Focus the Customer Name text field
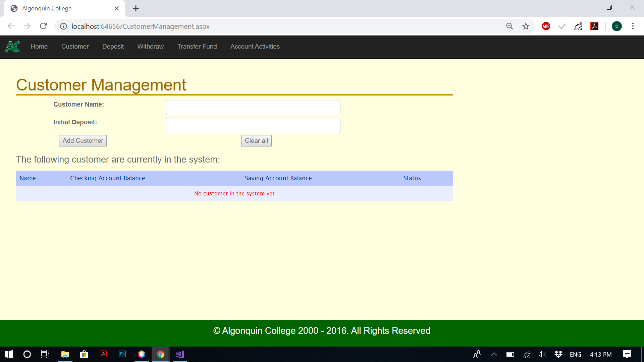This screenshot has height=362, width=644. [253, 108]
